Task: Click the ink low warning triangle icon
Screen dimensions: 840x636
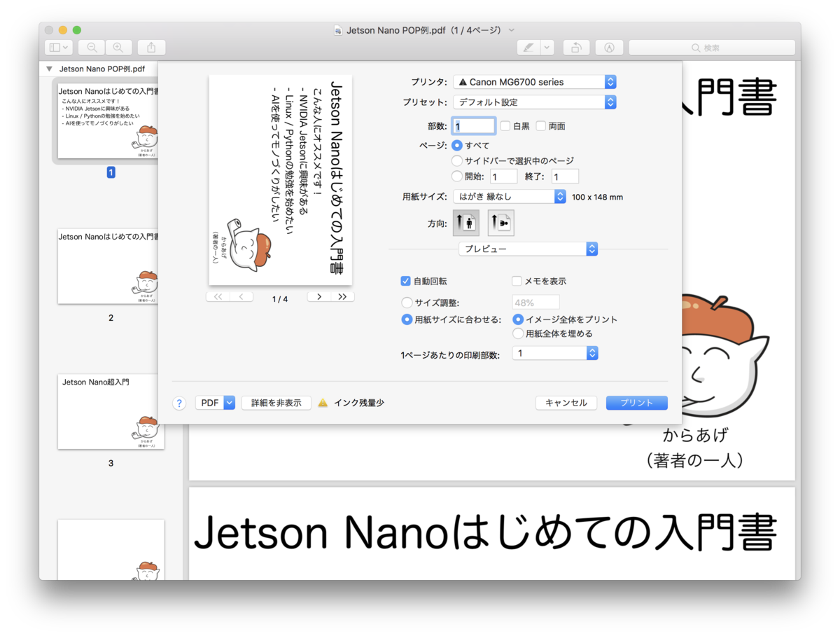Action: tap(323, 403)
